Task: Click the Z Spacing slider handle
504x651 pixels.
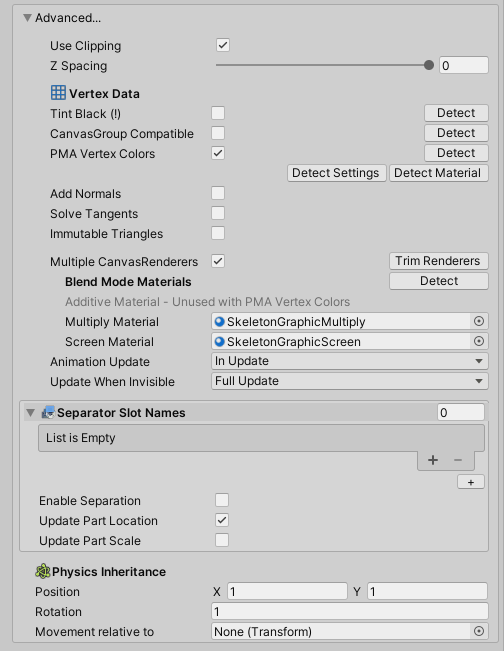Action: pyautogui.click(x=429, y=65)
